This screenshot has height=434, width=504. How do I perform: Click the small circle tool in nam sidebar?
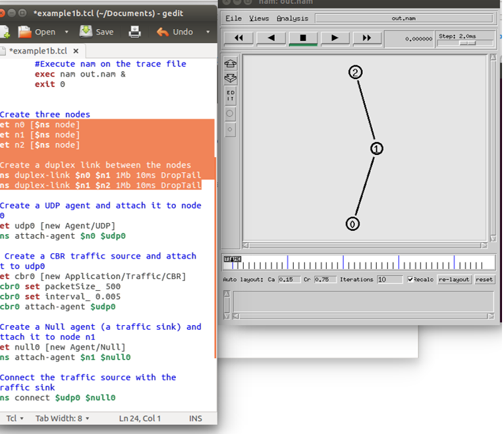(230, 129)
